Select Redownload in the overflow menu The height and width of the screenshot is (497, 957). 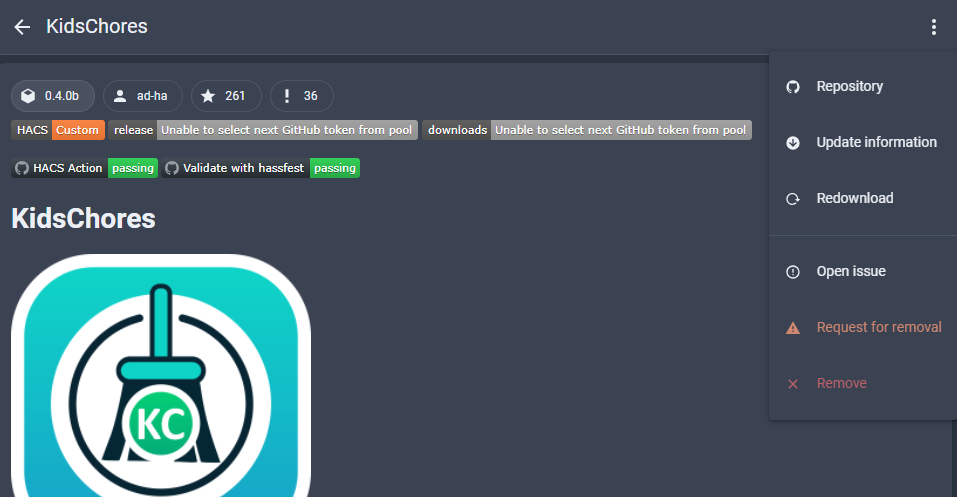coord(863,199)
